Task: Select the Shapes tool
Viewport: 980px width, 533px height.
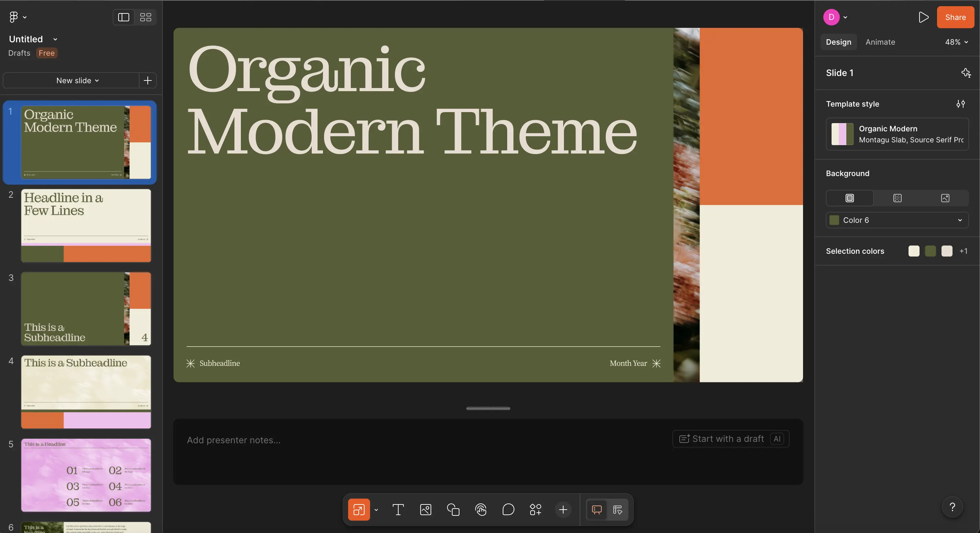Action: click(453, 509)
